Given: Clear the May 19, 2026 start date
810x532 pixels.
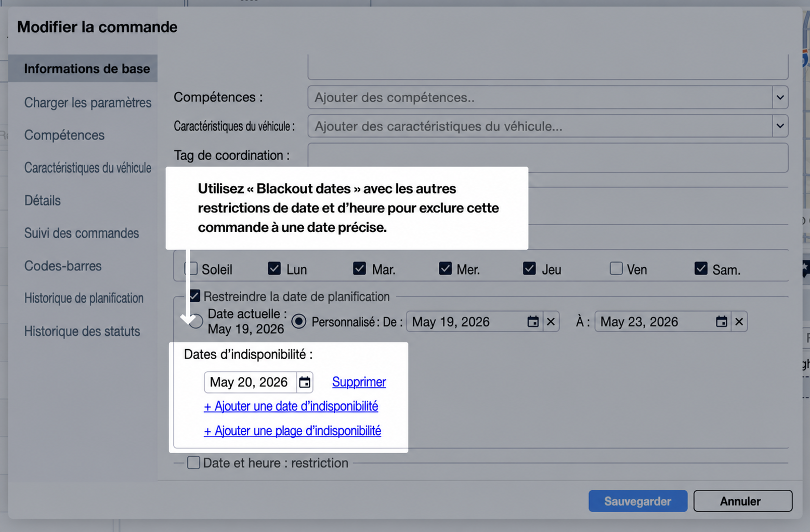Looking at the screenshot, I should click(x=551, y=322).
